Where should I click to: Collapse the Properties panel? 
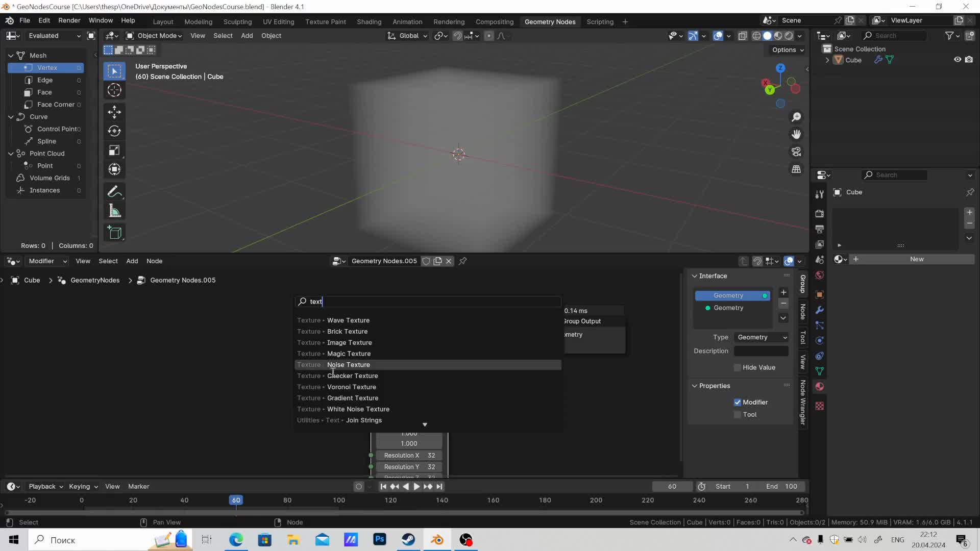tap(694, 386)
